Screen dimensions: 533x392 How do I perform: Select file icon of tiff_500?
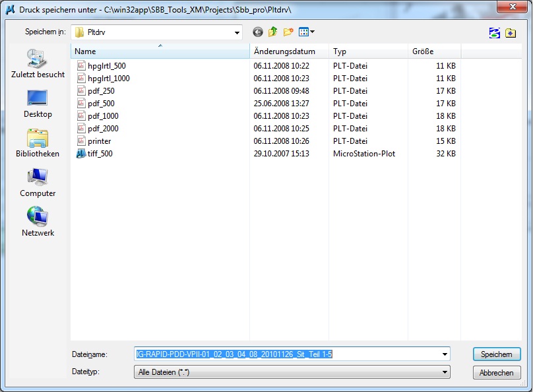point(81,154)
